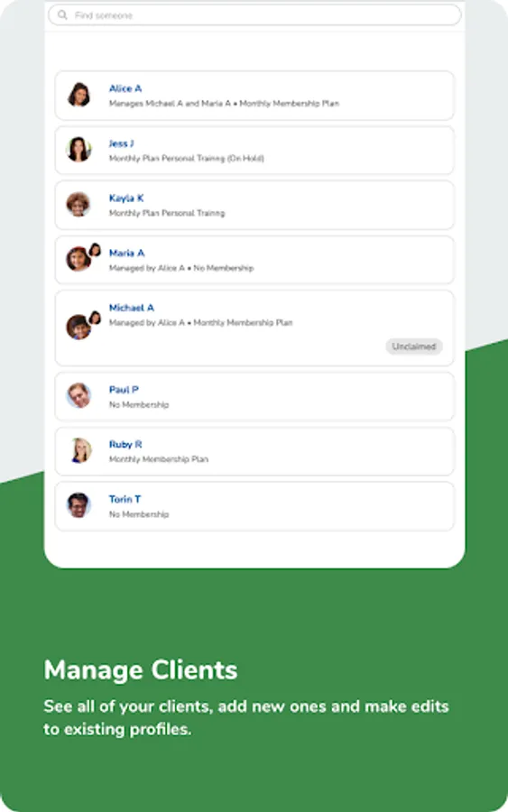508x812 pixels.
Task: Click manager badge avatar on Michael A
Action: click(95, 318)
